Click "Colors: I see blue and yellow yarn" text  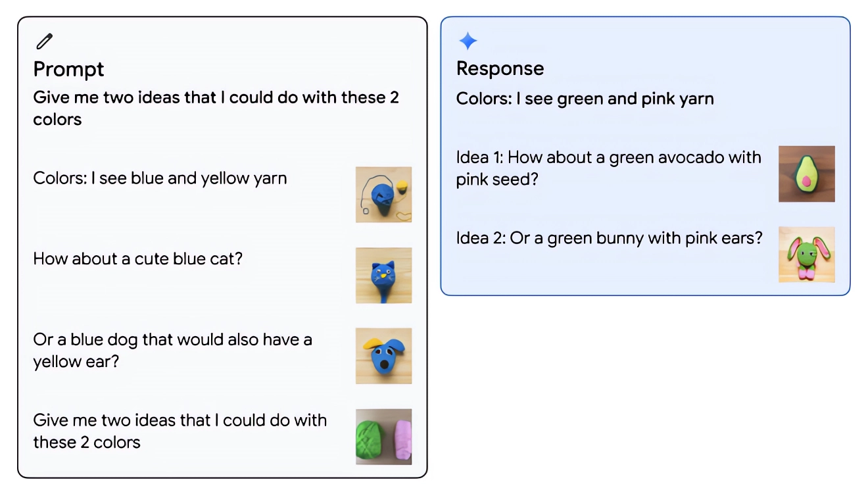tap(160, 178)
